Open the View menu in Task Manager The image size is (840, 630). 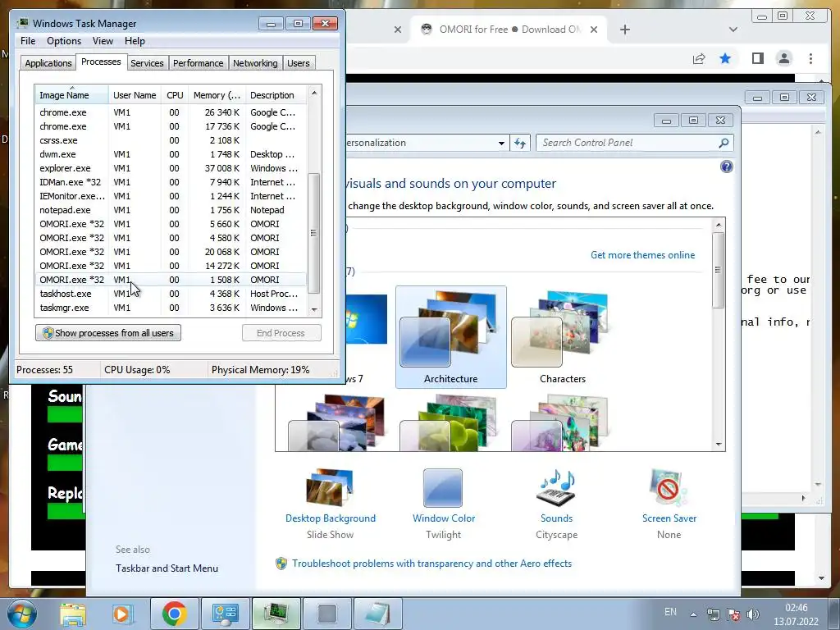[103, 41]
